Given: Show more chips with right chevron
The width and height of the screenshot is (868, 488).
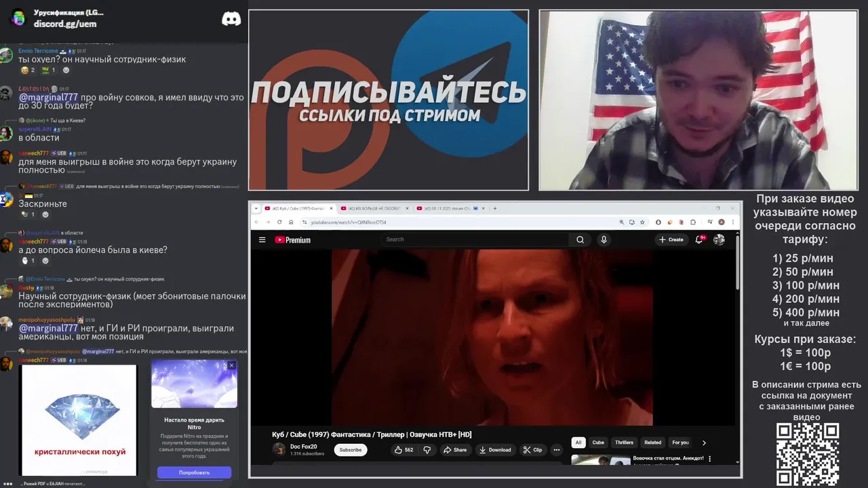Looking at the screenshot, I should tap(704, 443).
